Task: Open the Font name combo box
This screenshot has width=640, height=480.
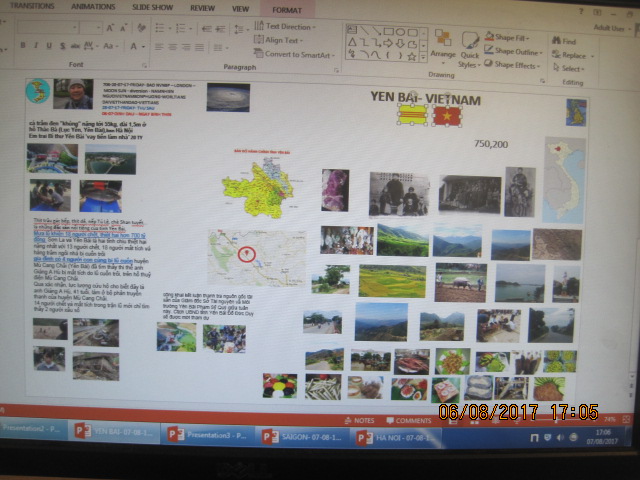Action: coord(47,27)
